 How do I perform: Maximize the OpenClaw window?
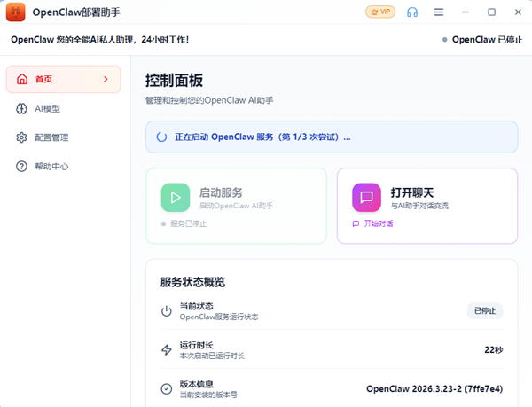[x=491, y=12]
